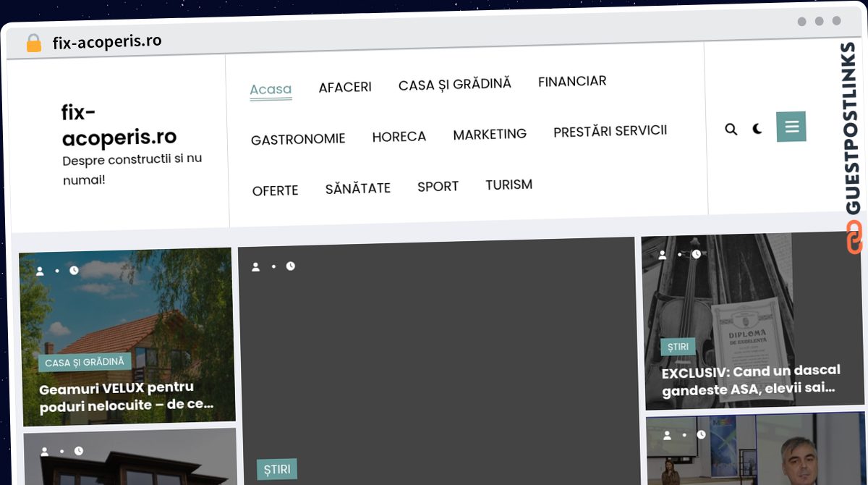Open the SPORT menu category
868x485 pixels.
click(438, 187)
